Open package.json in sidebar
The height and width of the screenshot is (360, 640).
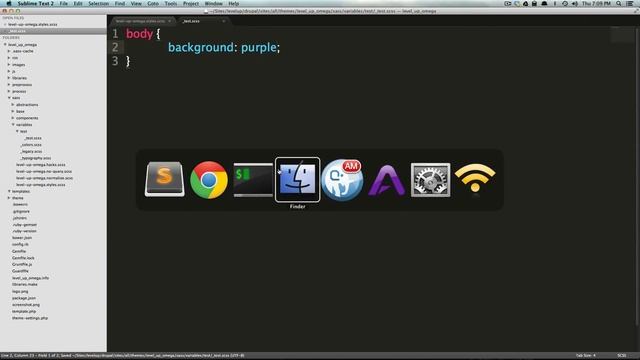[x=24, y=298]
